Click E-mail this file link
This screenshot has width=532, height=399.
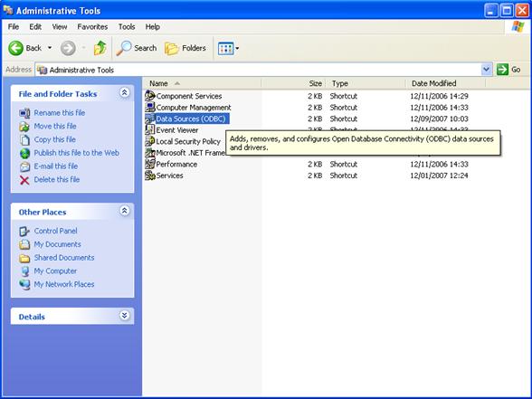[56, 166]
